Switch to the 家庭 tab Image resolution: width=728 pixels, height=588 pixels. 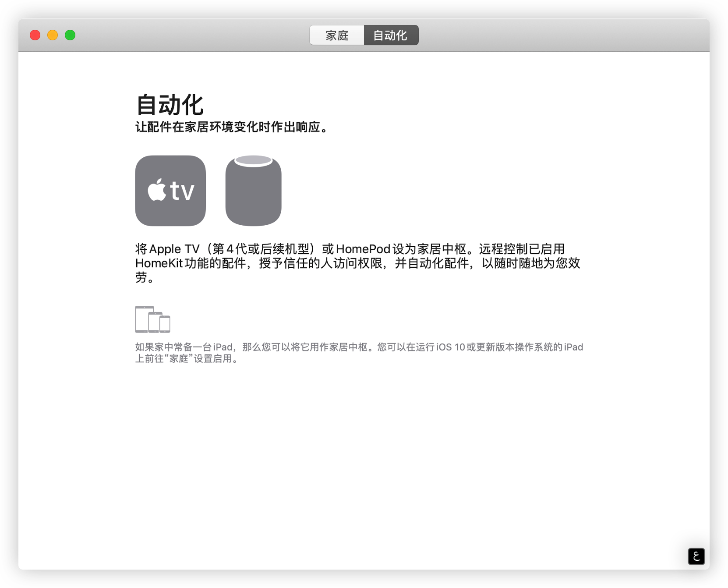[337, 35]
